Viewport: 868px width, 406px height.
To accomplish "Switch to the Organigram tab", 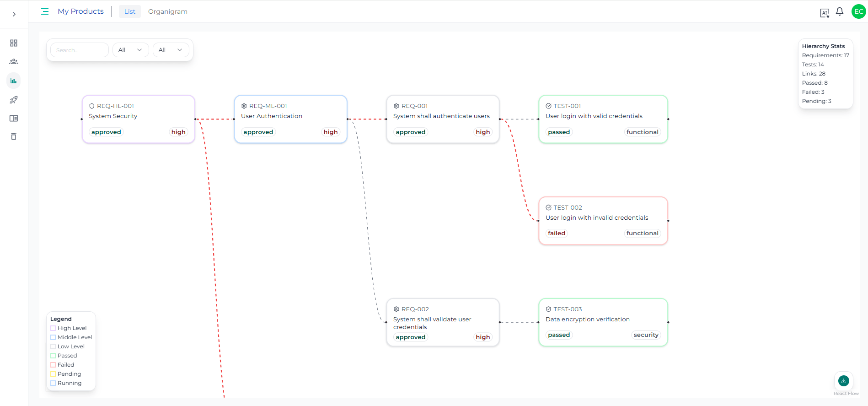I will point(168,11).
